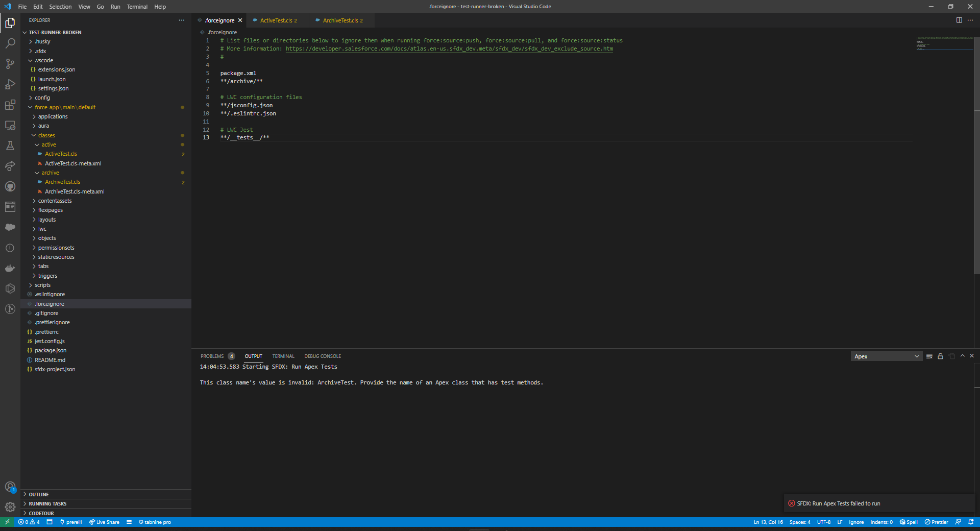Change the LF end of line sequence
Image resolution: width=980 pixels, height=531 pixels.
click(x=840, y=522)
